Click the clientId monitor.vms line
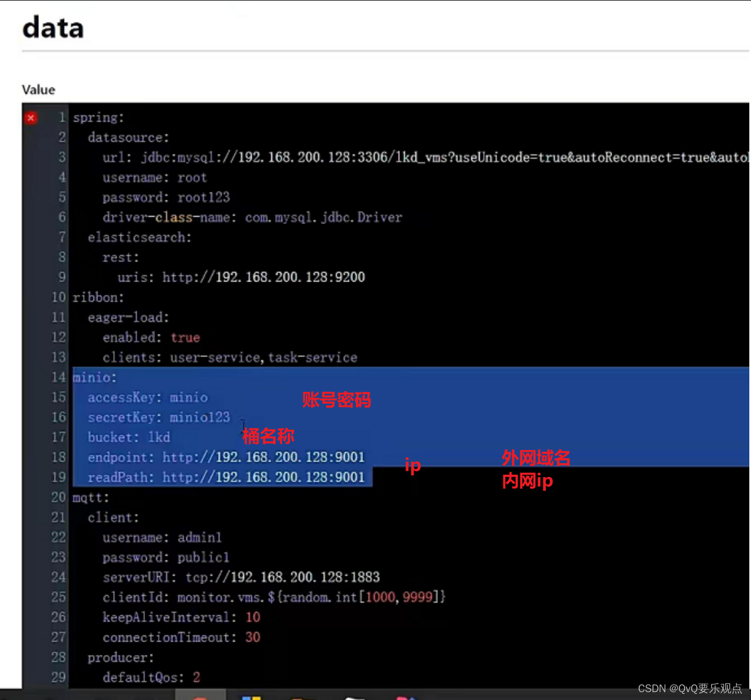Screen dimensions: 751x700 274,598
